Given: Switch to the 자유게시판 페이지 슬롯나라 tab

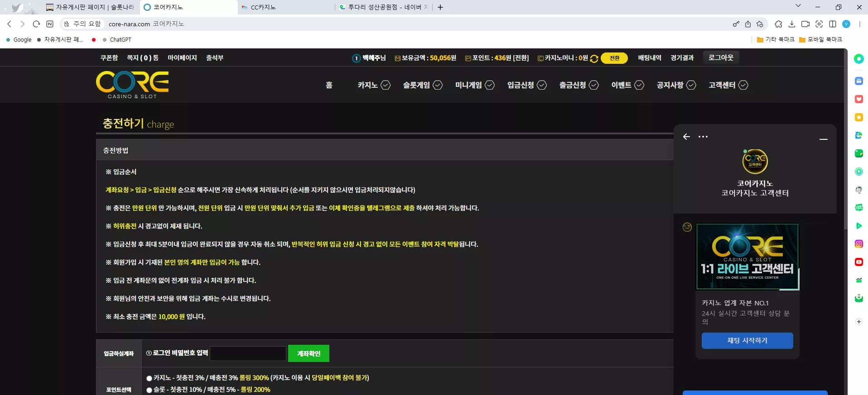Looking at the screenshot, I should pos(91,7).
